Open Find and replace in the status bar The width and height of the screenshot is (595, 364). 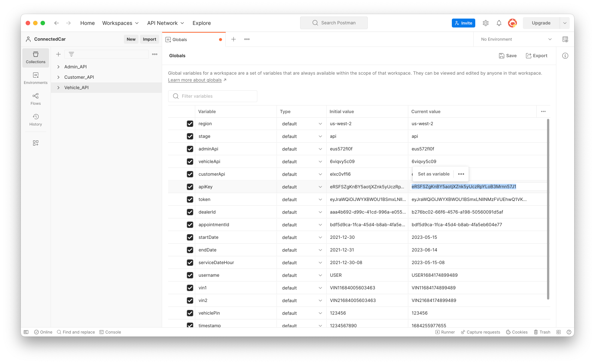coord(76,332)
